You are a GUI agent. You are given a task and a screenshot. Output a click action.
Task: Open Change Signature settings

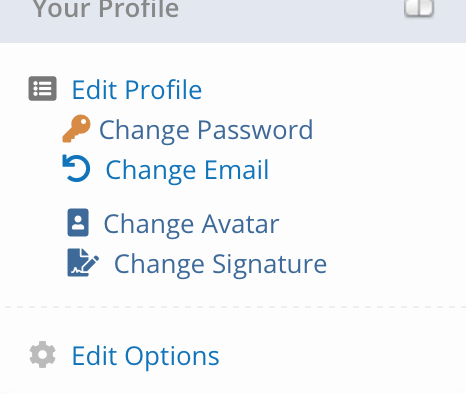[220, 264]
